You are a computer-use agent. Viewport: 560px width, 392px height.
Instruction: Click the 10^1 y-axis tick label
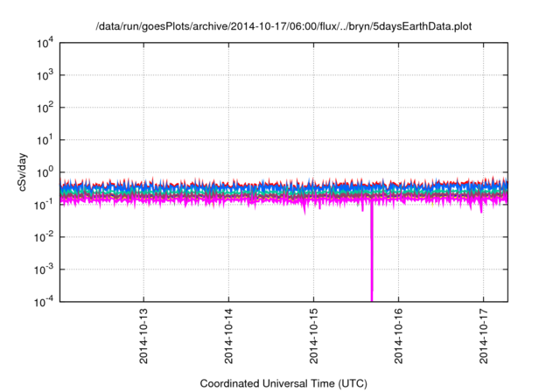45,140
